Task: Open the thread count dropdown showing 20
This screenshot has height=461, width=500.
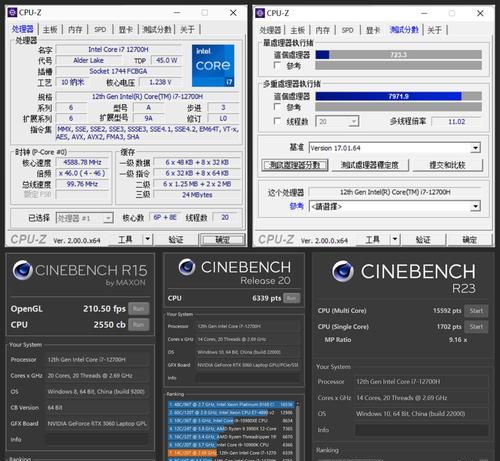Action: 337,122
